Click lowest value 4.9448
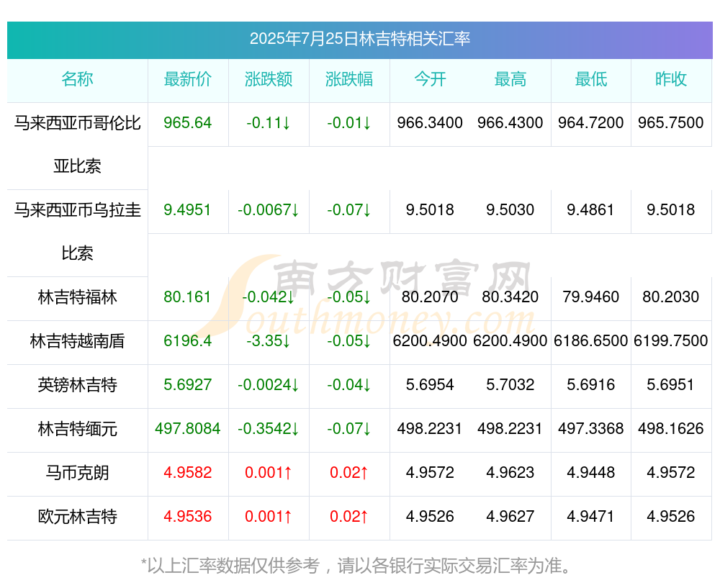The height and width of the screenshot is (588, 720). coord(591,473)
